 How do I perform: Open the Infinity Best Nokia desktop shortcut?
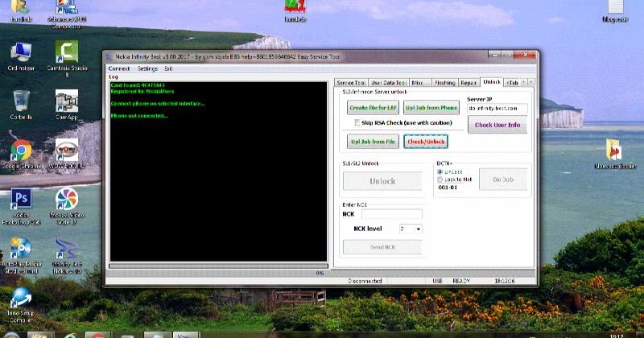(x=67, y=255)
